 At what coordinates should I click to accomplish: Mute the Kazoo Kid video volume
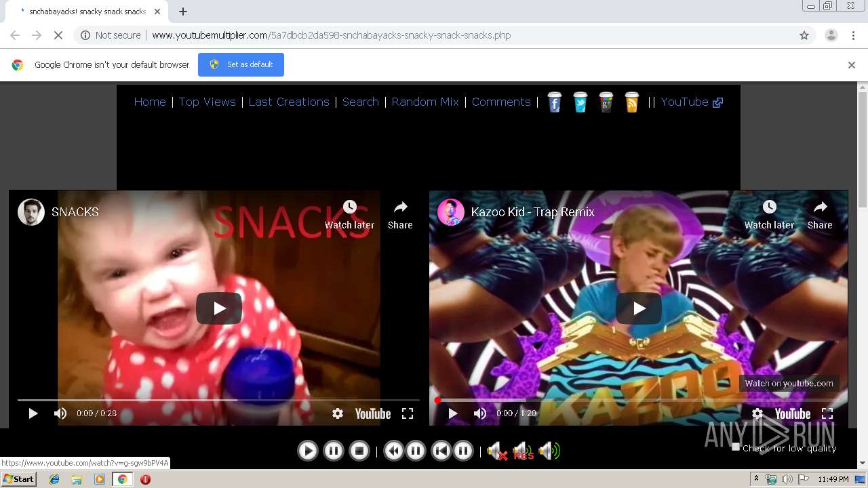pyautogui.click(x=480, y=413)
